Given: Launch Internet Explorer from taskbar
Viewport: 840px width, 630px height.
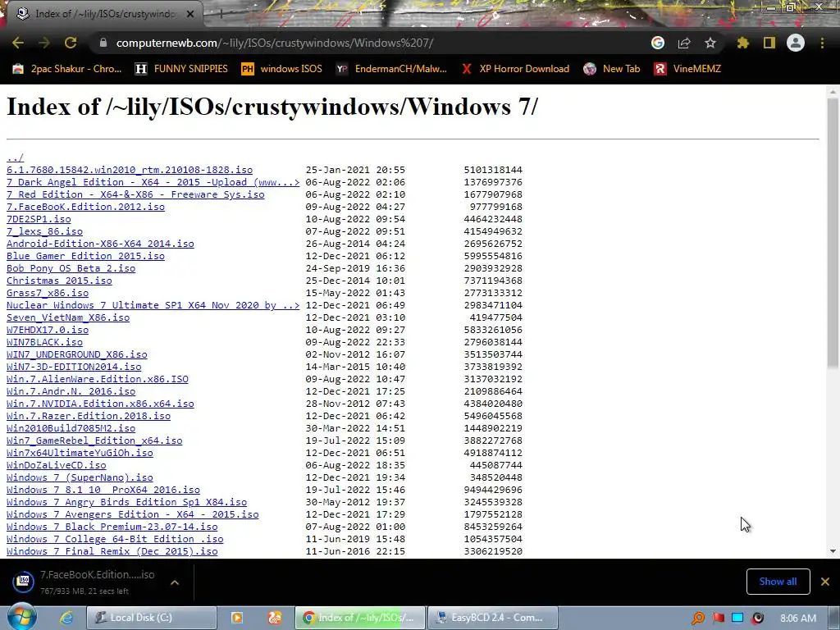Looking at the screenshot, I should (x=66, y=618).
